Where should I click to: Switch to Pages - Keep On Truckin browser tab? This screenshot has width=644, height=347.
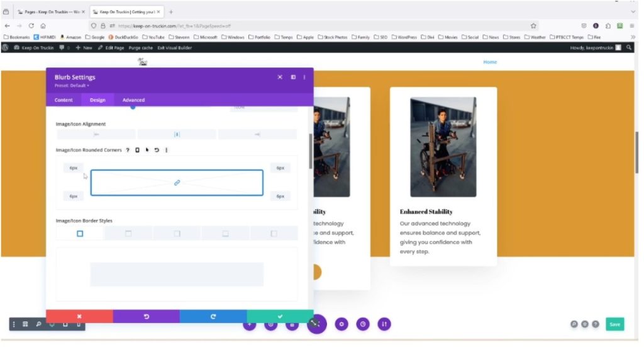tap(51, 12)
